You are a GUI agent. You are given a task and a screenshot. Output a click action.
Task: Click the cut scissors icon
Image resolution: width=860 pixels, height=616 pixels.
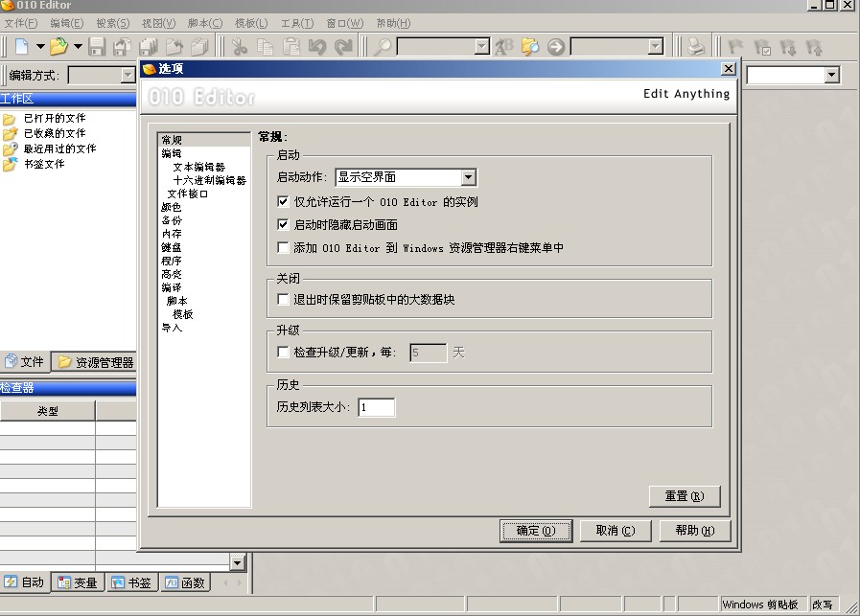coord(239,47)
